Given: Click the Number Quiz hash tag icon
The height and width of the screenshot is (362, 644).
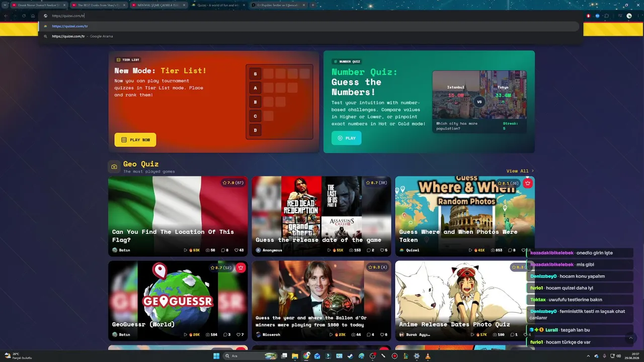Looking at the screenshot, I should click(336, 62).
